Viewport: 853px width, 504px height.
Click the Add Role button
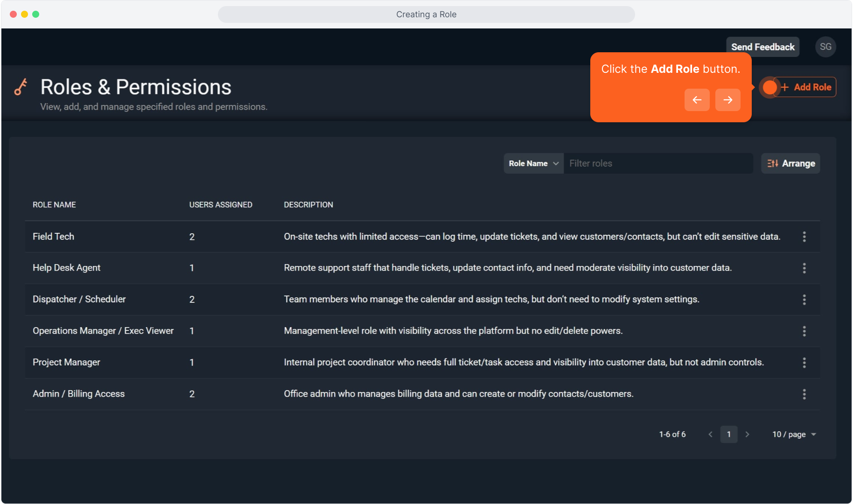(x=806, y=87)
